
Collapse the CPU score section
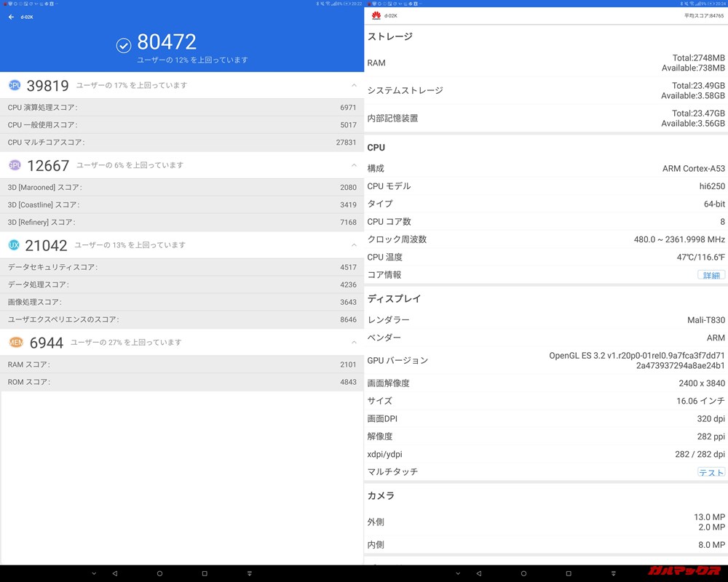click(x=352, y=85)
